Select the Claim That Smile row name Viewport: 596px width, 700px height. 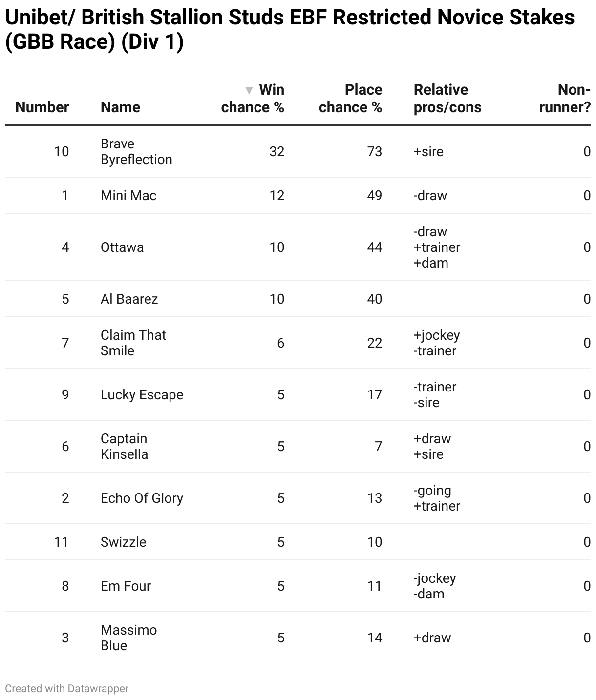(x=133, y=343)
